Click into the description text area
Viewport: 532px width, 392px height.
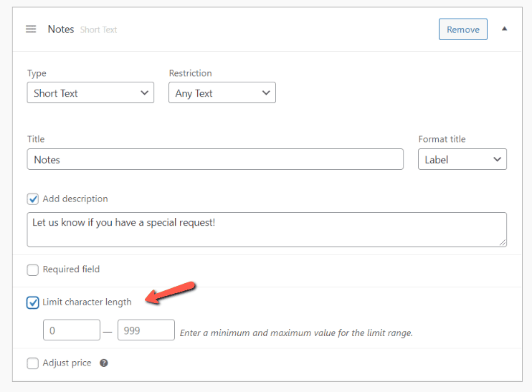click(x=266, y=230)
